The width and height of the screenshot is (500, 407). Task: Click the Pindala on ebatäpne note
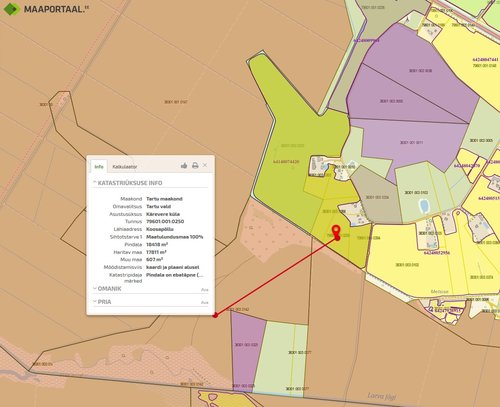tap(174, 275)
